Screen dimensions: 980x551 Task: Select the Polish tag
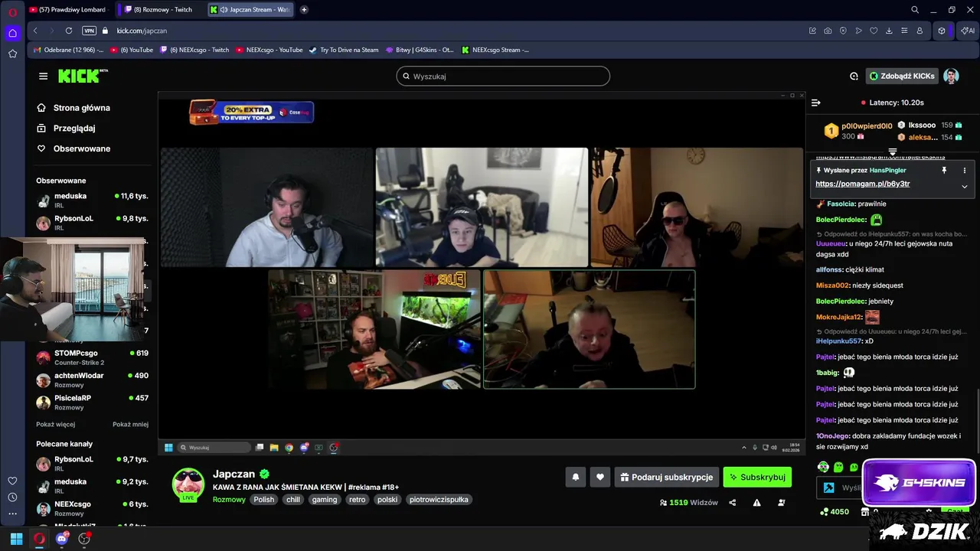click(264, 500)
